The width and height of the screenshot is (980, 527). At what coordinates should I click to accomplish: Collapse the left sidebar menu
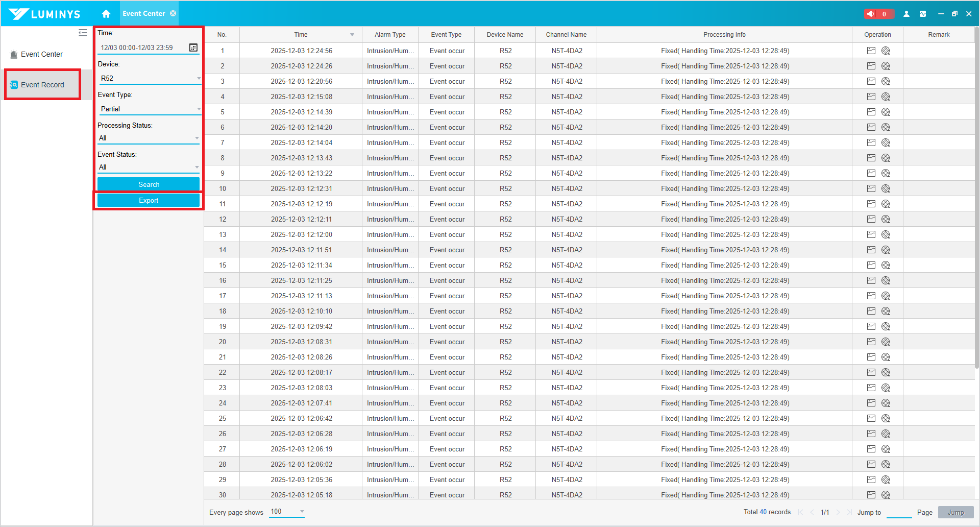coord(83,33)
